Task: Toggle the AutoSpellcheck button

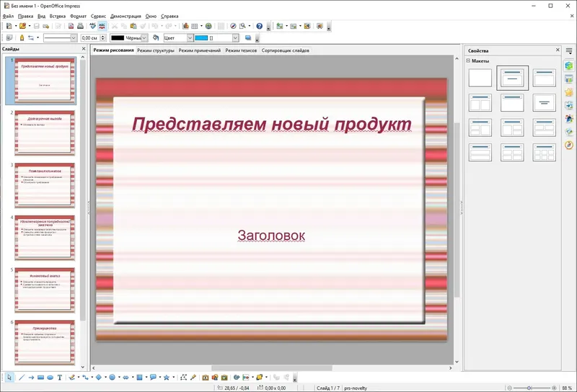Action: point(102,26)
